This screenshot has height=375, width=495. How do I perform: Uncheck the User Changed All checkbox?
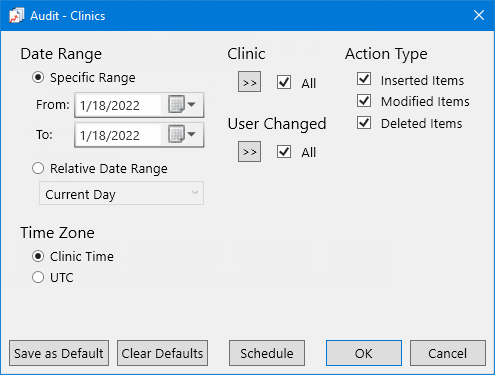[x=284, y=152]
